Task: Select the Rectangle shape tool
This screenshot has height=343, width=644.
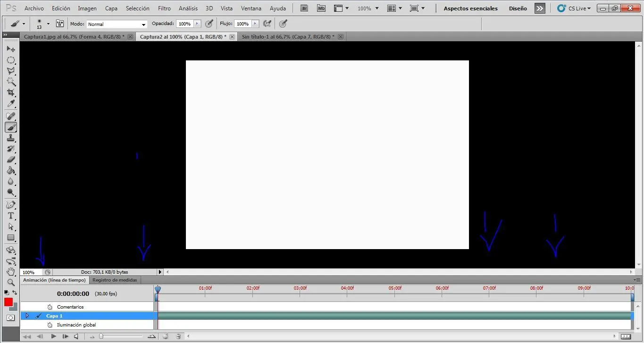Action: click(10, 237)
